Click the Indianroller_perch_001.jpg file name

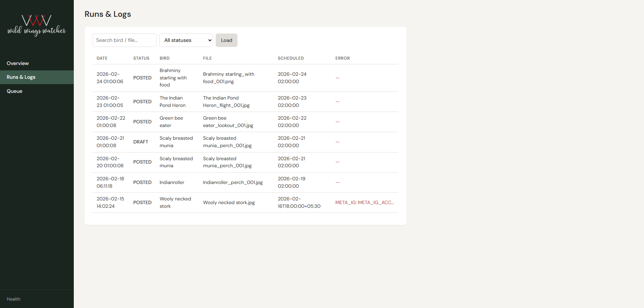pos(232,182)
